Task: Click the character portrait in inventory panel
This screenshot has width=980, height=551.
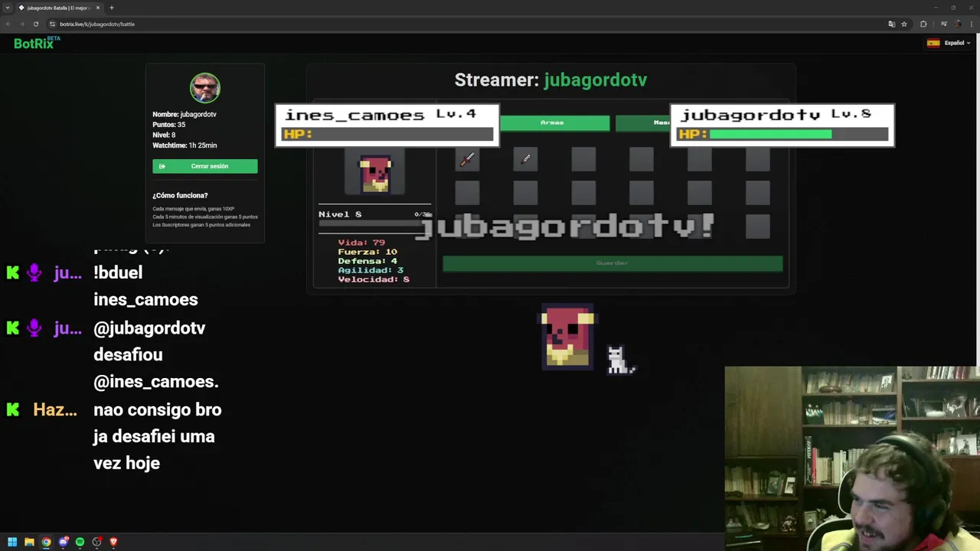Action: click(375, 174)
